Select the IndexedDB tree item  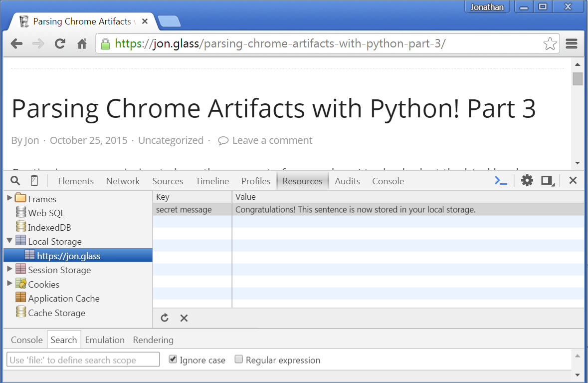[49, 227]
